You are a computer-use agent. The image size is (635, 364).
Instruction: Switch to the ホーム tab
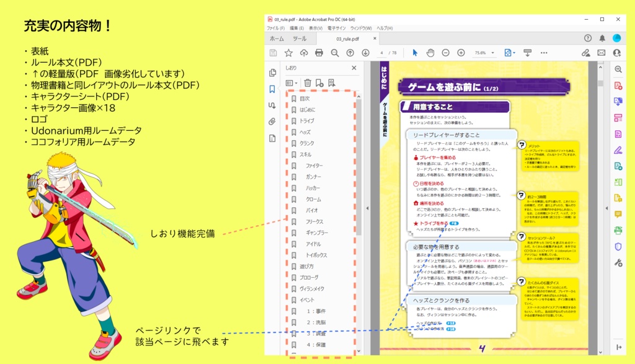(x=277, y=38)
